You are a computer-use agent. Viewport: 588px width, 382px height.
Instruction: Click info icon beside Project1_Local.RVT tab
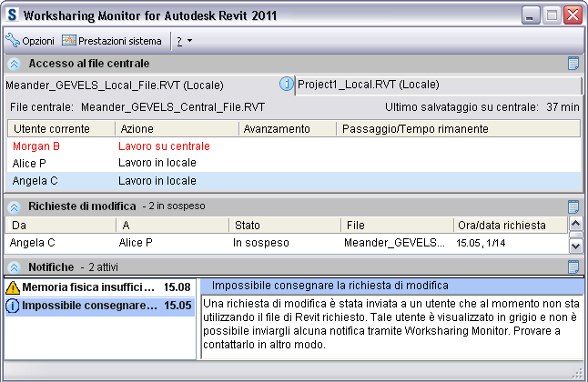[x=286, y=84]
